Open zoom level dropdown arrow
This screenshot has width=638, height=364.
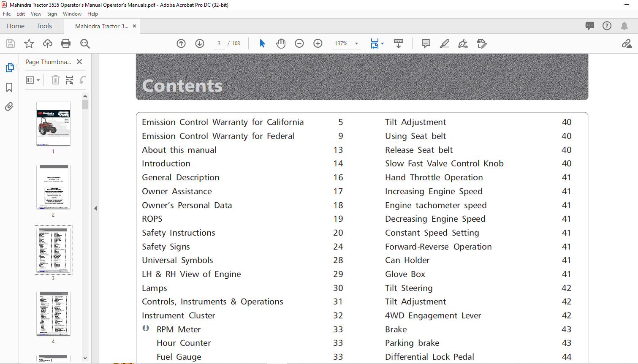(x=356, y=43)
